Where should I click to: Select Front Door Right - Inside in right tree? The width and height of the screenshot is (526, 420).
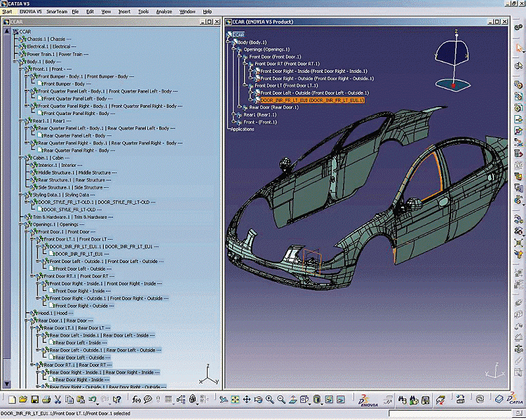click(313, 71)
